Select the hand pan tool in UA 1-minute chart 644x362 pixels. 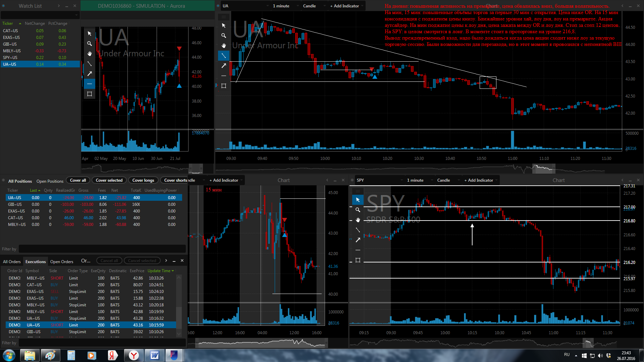pyautogui.click(x=224, y=46)
